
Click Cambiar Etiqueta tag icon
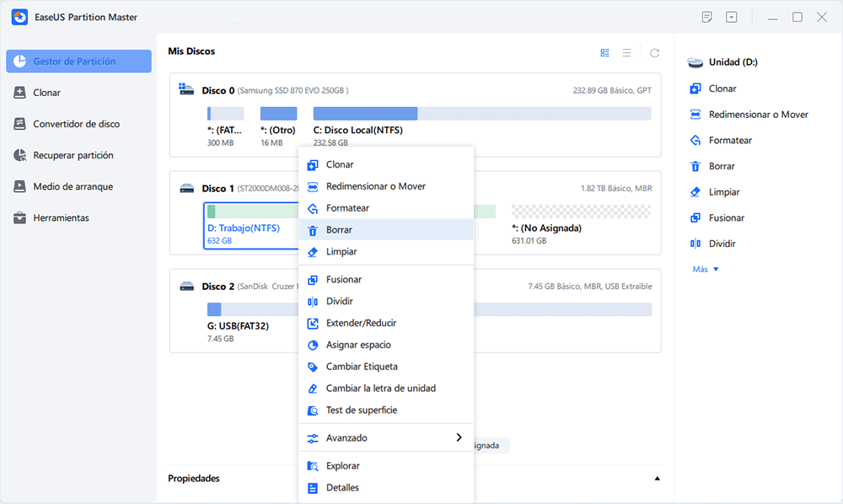click(313, 367)
